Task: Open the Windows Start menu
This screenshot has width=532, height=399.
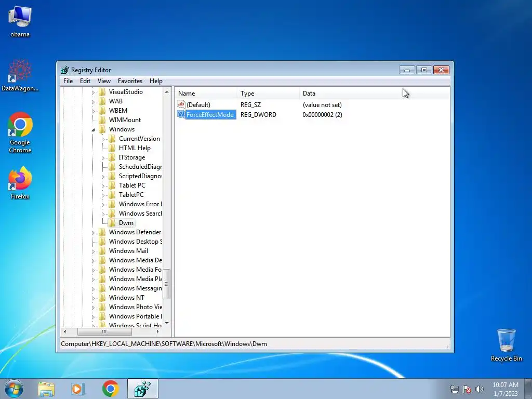Action: [14, 389]
